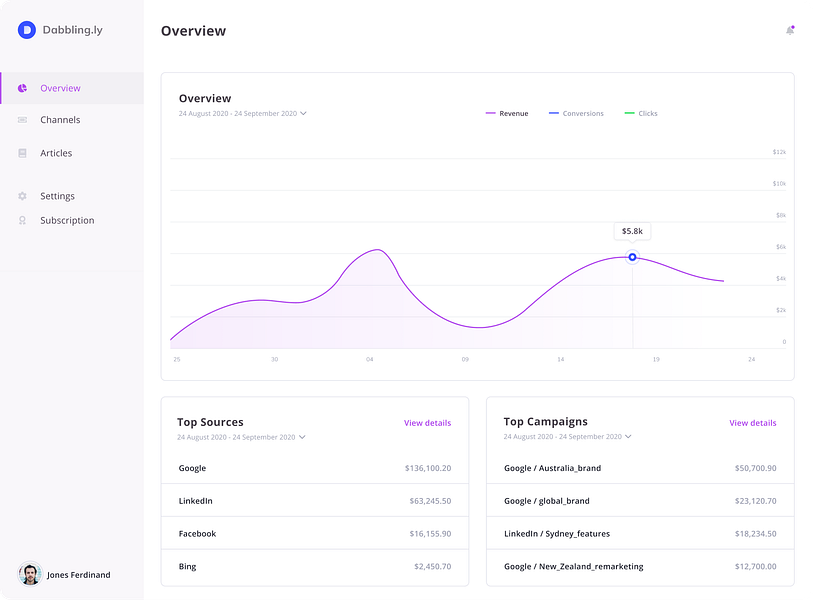Click the $12k y-axis label
Image resolution: width=813 pixels, height=600 pixels.
pos(779,152)
